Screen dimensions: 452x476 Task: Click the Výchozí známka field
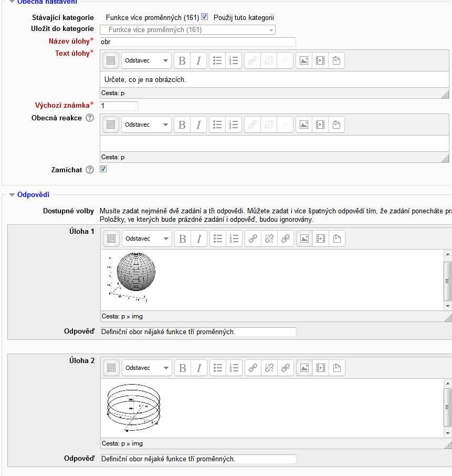coord(119,106)
